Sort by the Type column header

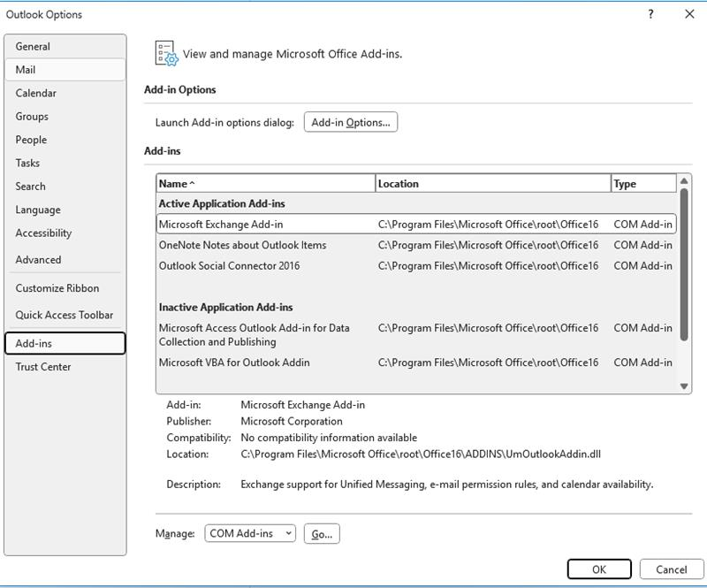[644, 184]
